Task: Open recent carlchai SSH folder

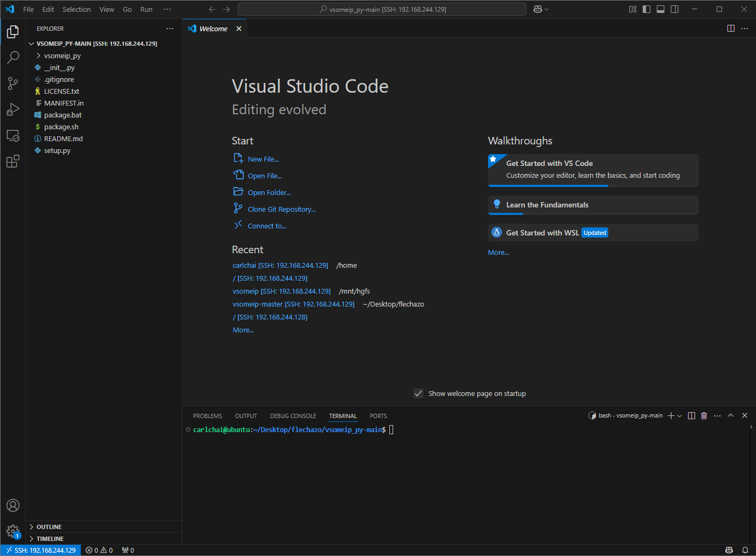Action: (x=280, y=266)
